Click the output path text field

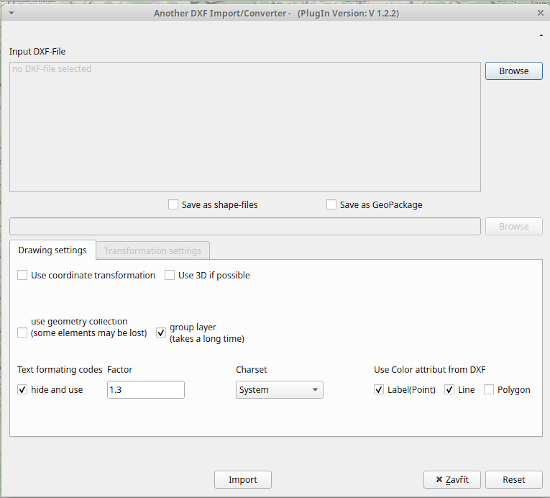(245, 226)
